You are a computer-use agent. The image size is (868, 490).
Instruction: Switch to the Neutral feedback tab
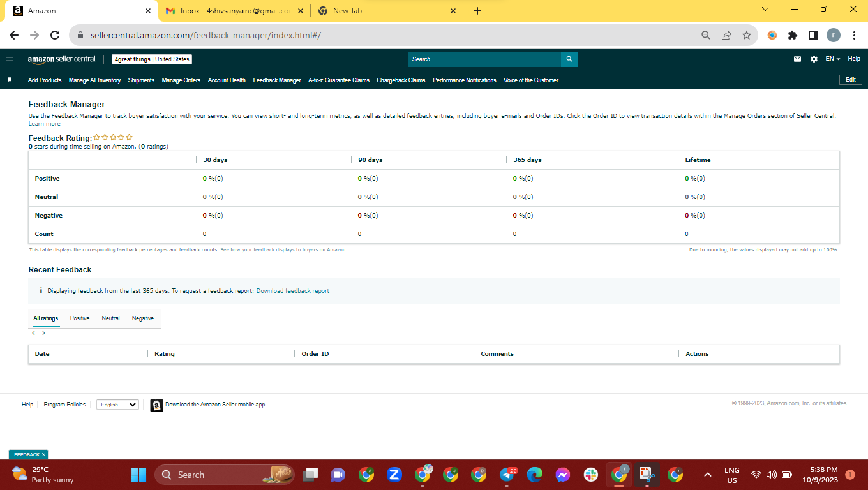[x=110, y=318]
